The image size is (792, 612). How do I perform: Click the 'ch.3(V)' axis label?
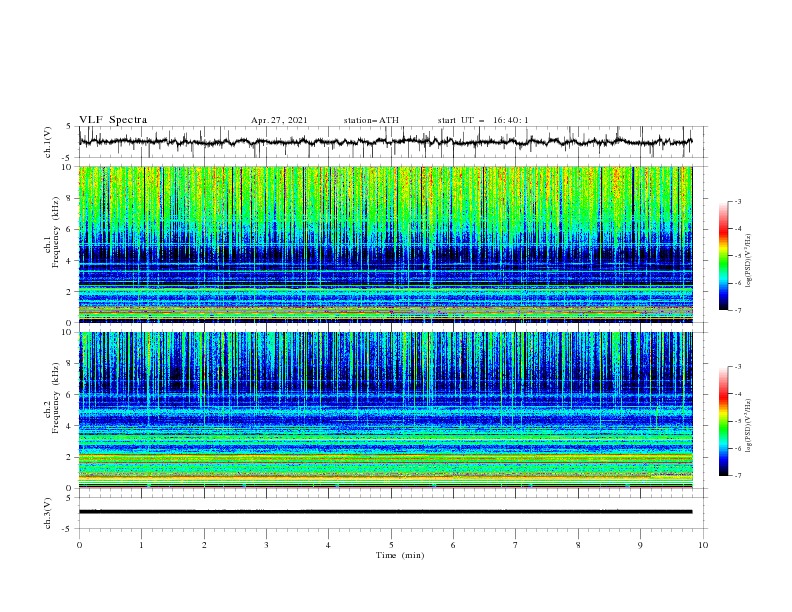[x=47, y=513]
